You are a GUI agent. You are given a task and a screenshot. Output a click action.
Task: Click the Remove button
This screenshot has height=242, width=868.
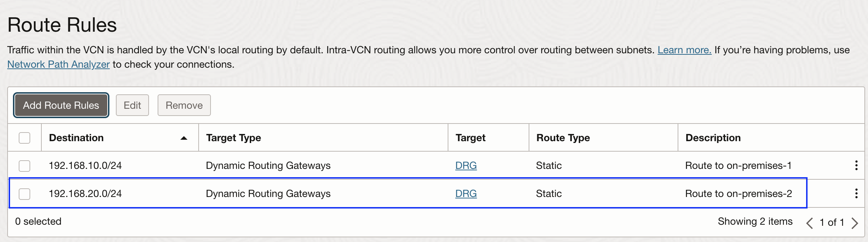coord(184,105)
